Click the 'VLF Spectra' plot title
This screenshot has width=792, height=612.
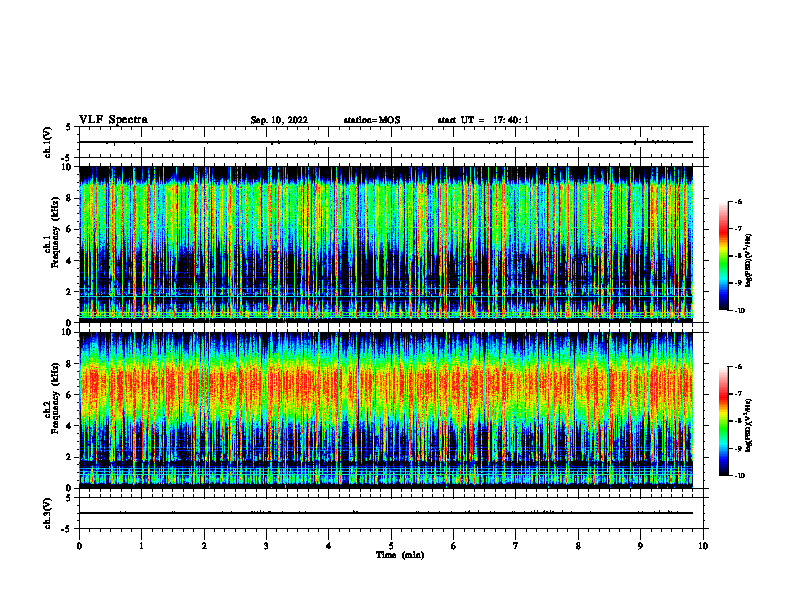click(113, 120)
